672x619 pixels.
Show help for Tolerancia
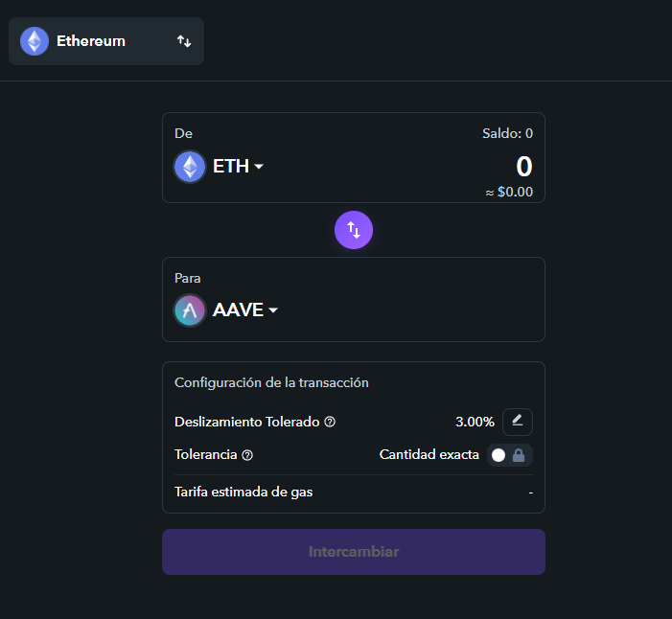[x=247, y=455]
